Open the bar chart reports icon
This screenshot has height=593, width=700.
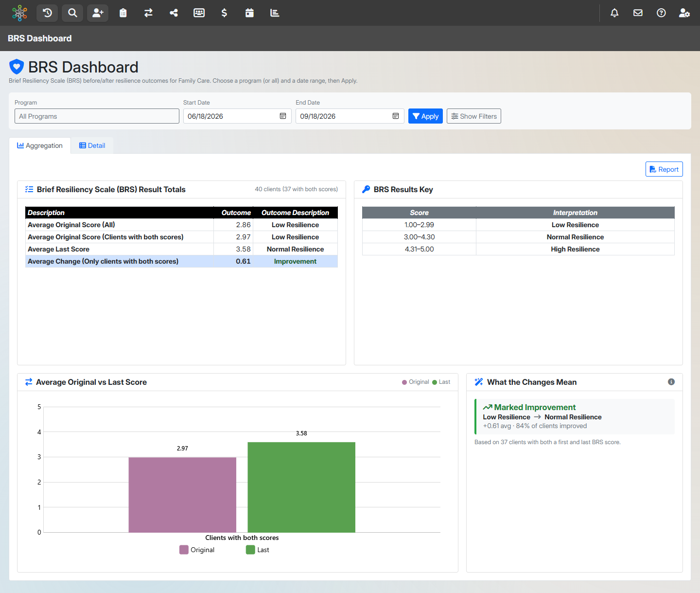click(275, 13)
